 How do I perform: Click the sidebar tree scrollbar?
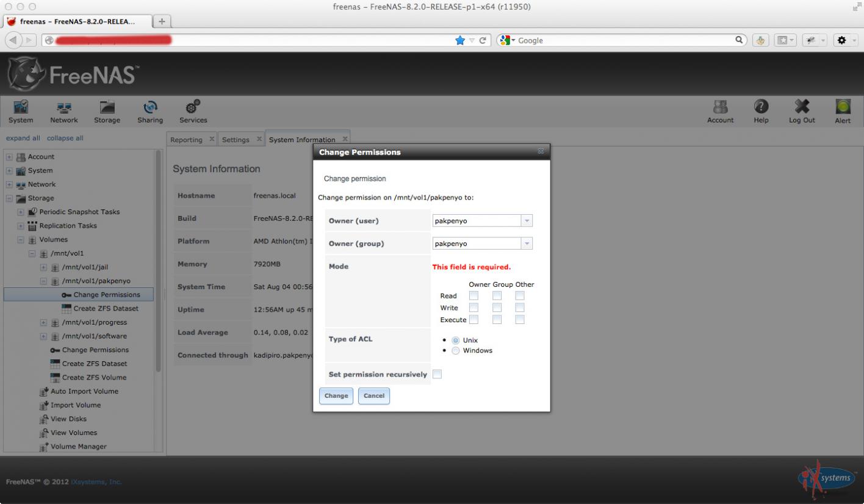(x=159, y=261)
